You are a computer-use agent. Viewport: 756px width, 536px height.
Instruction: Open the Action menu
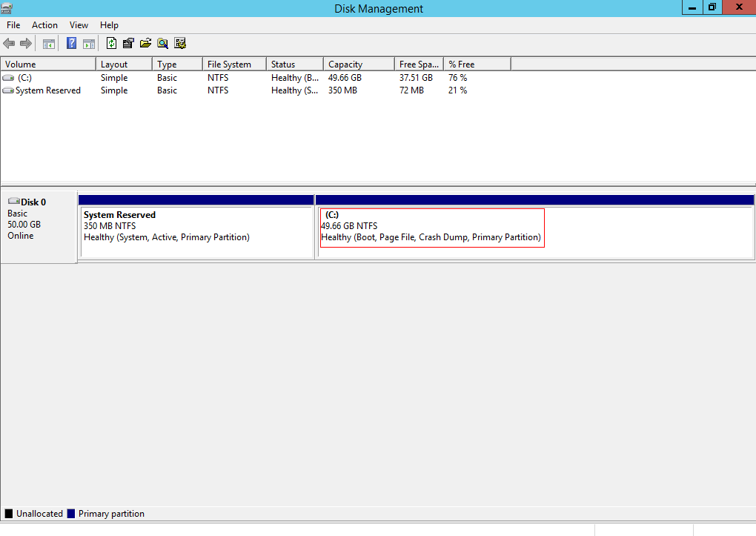point(44,25)
